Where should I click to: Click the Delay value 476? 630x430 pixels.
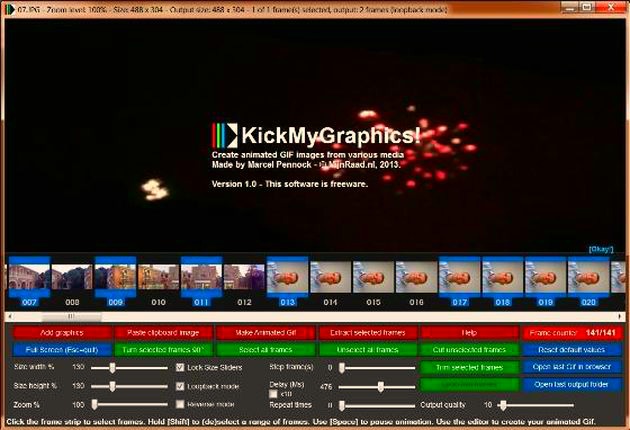pyautogui.click(x=326, y=387)
